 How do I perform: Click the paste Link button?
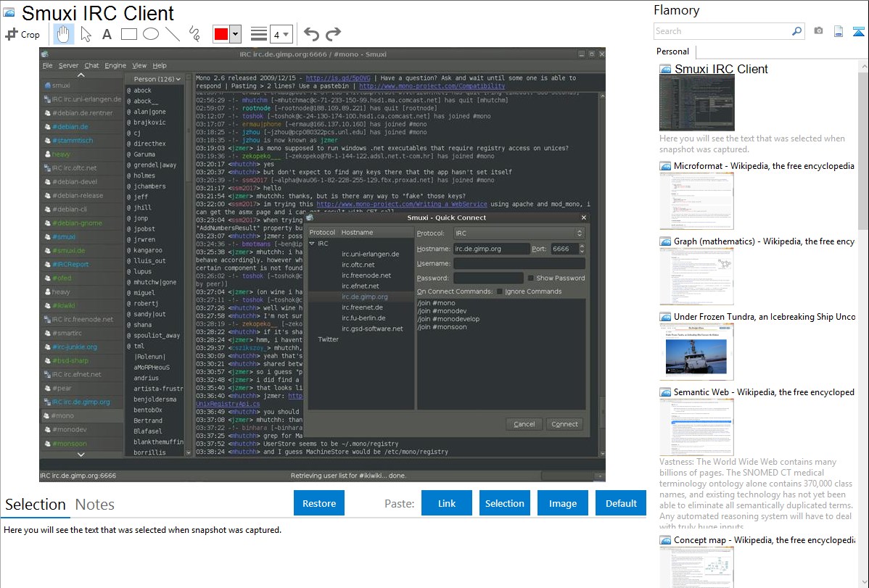click(447, 503)
